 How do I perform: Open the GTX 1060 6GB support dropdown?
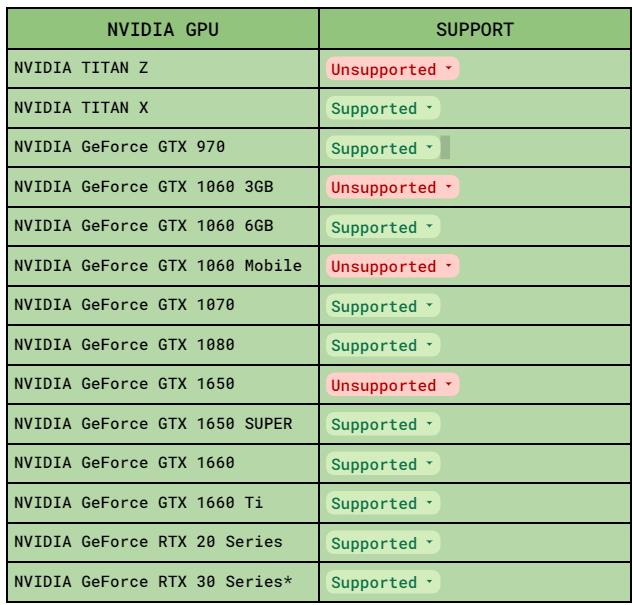382,228
